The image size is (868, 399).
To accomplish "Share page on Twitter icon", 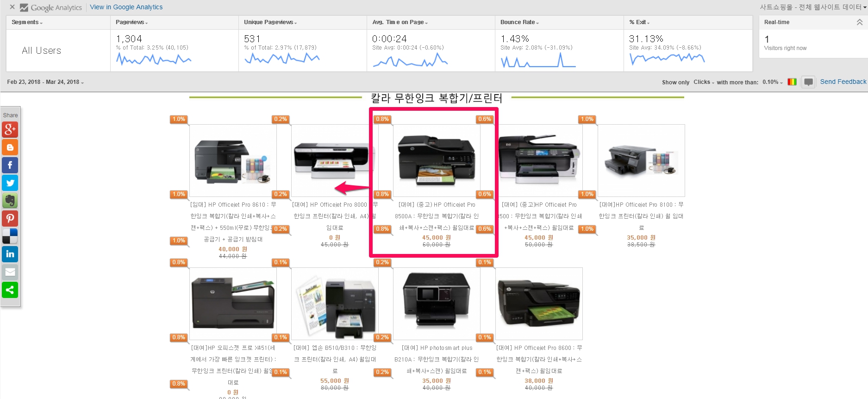I will pos(10,183).
